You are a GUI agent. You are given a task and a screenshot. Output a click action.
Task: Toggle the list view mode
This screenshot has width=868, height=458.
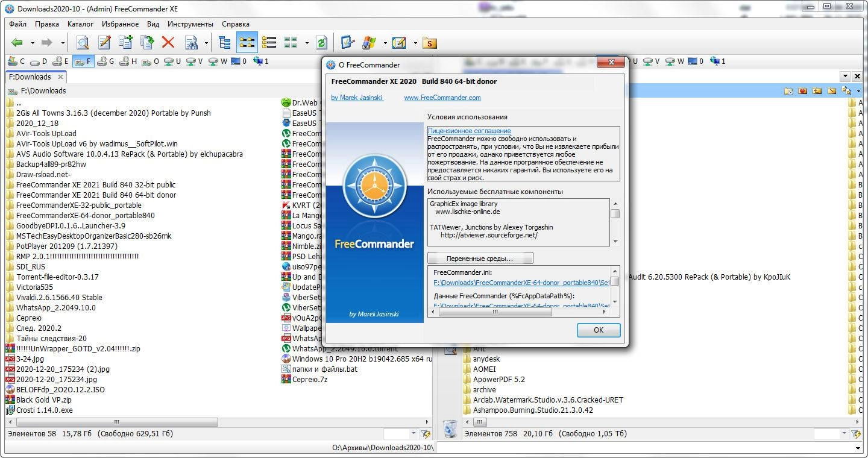(x=247, y=43)
